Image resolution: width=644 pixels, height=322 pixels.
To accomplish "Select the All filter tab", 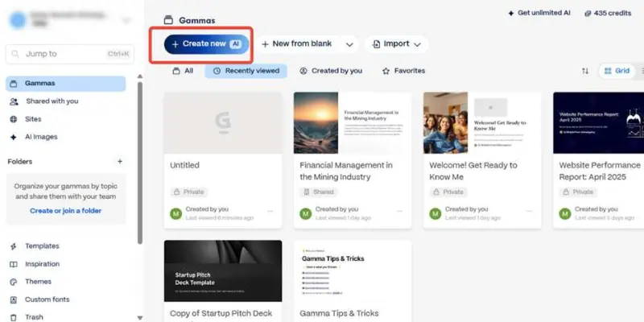I will pyautogui.click(x=183, y=71).
